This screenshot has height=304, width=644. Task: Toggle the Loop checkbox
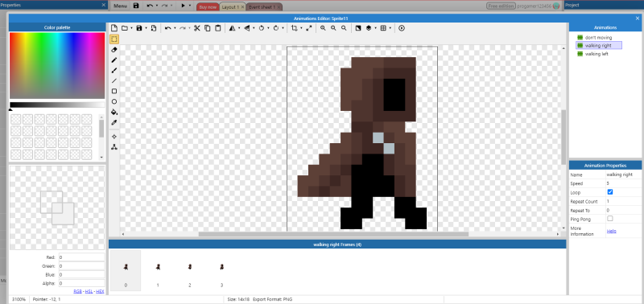coord(610,192)
